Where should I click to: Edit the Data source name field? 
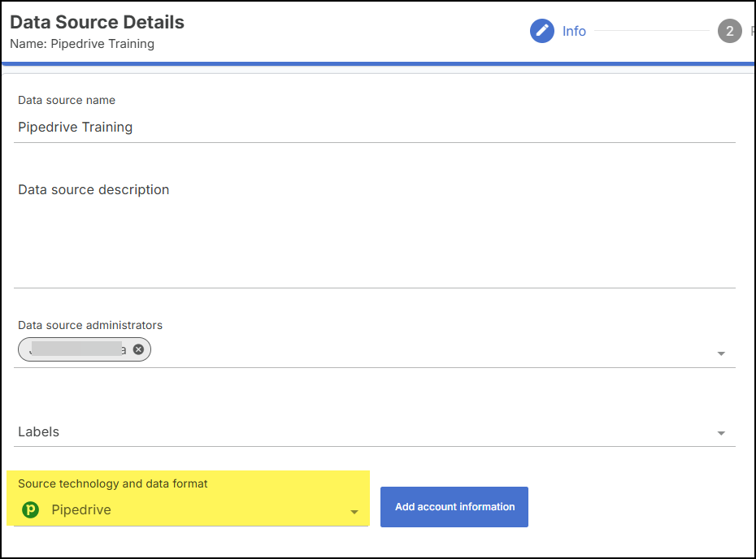pyautogui.click(x=375, y=128)
